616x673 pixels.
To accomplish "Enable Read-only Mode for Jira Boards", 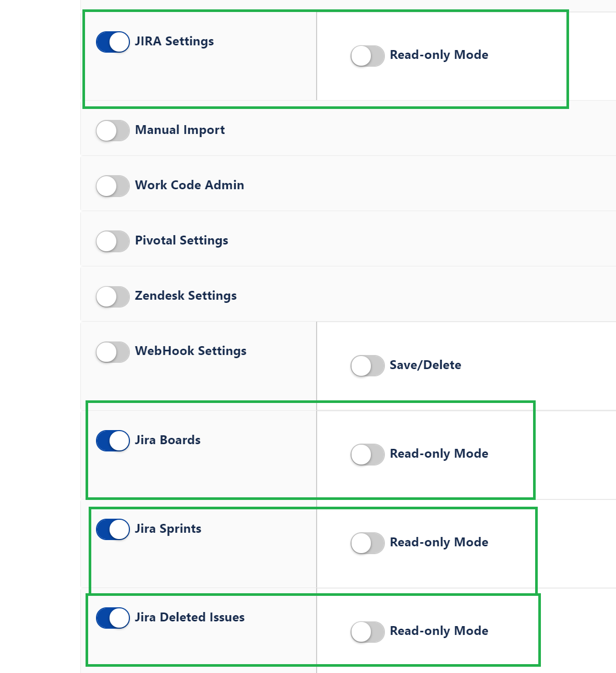I will [367, 454].
